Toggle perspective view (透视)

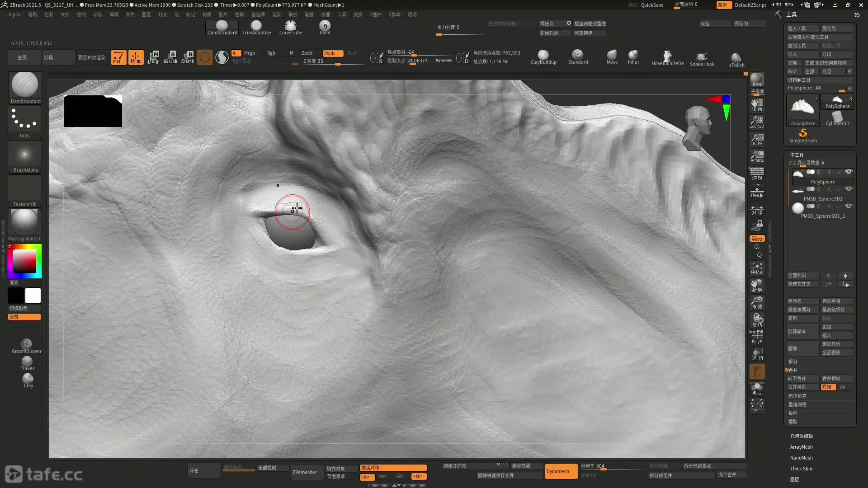(757, 174)
